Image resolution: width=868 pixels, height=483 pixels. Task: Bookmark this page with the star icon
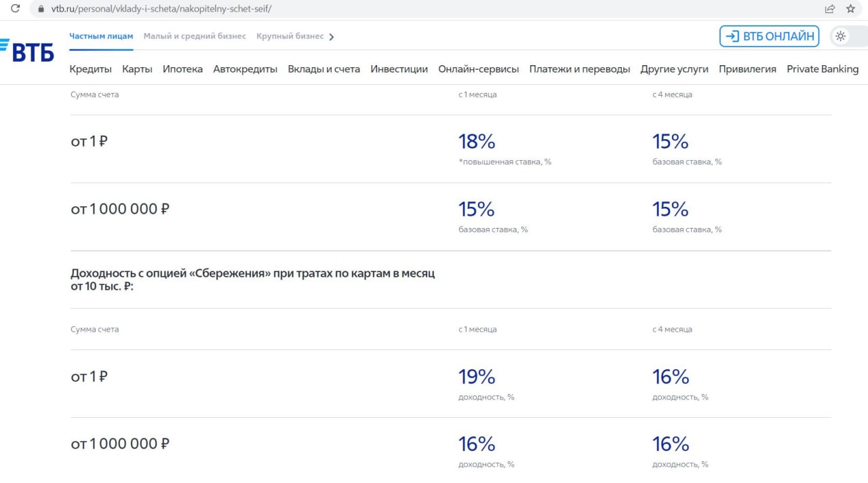coord(850,9)
